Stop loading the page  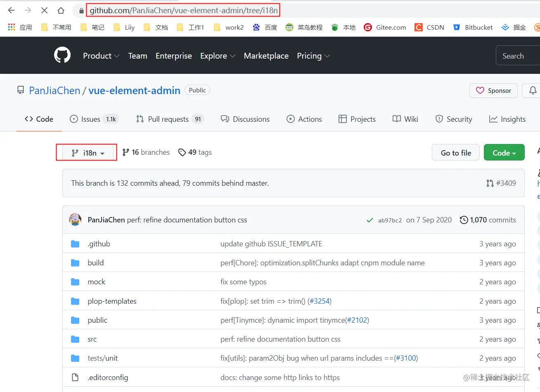(x=44, y=10)
